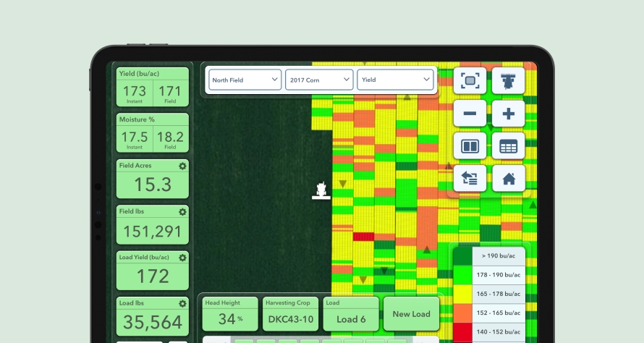Tap the white combine marker on map
Image resolution: width=644 pixels, height=343 pixels.
click(x=321, y=190)
